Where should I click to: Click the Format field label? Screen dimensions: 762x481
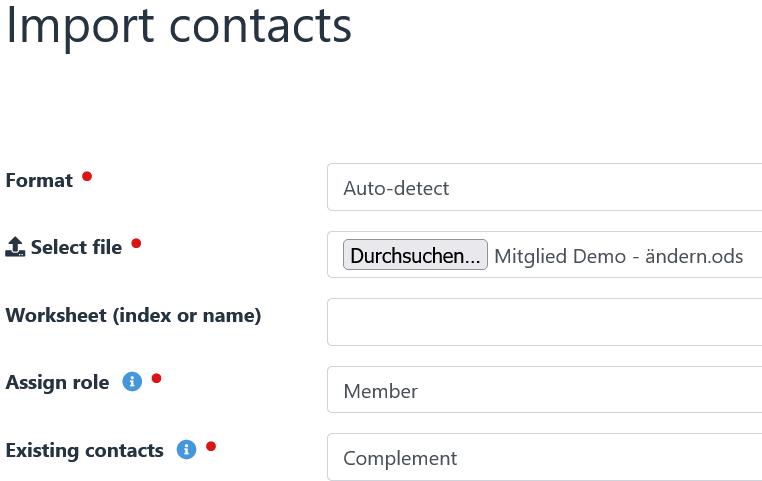click(x=40, y=180)
